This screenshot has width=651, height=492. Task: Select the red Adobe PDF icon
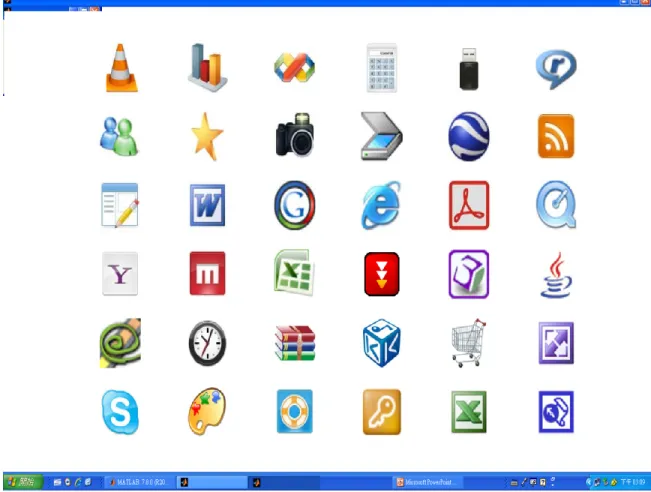469,205
